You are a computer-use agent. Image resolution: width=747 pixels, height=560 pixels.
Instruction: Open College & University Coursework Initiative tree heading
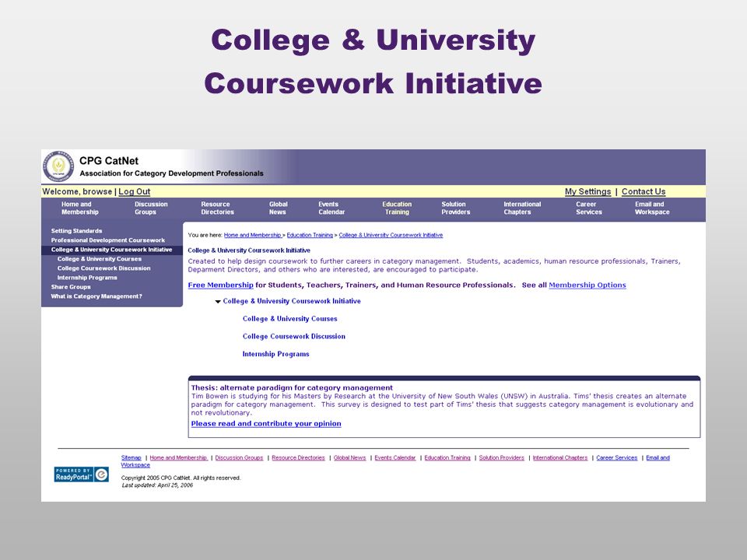[x=292, y=302]
